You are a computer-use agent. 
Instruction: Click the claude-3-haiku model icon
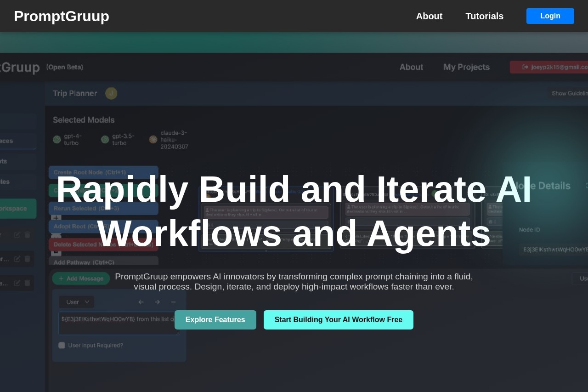[x=153, y=139]
